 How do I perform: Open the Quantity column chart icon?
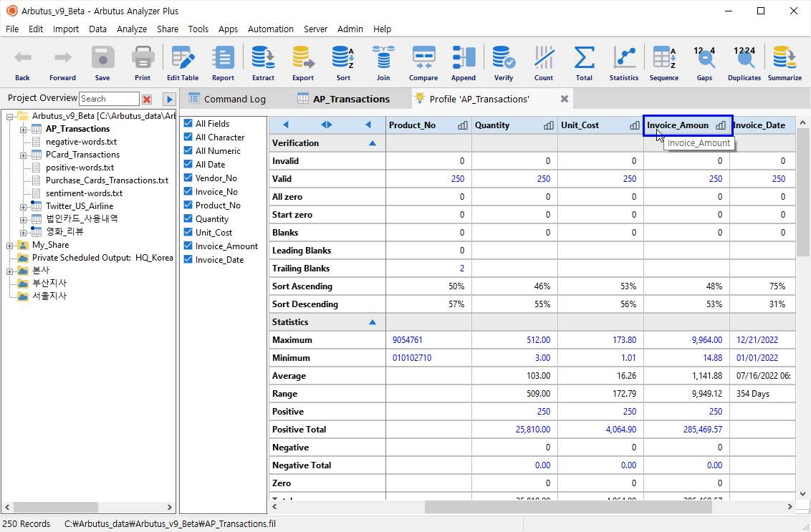click(x=548, y=125)
